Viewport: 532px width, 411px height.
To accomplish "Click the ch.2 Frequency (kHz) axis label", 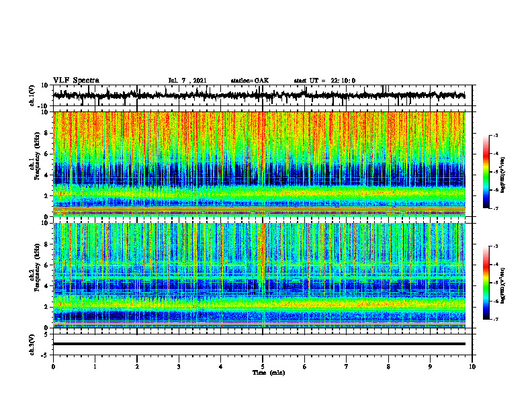I will (x=35, y=267).
